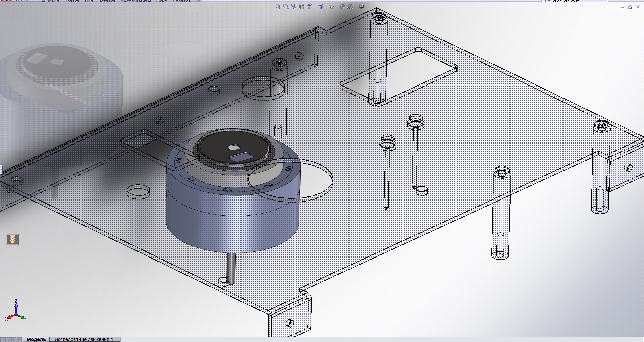The image size is (644, 342).
Task: Expand the View Settings dropdown arrow
Action: tap(366, 7)
